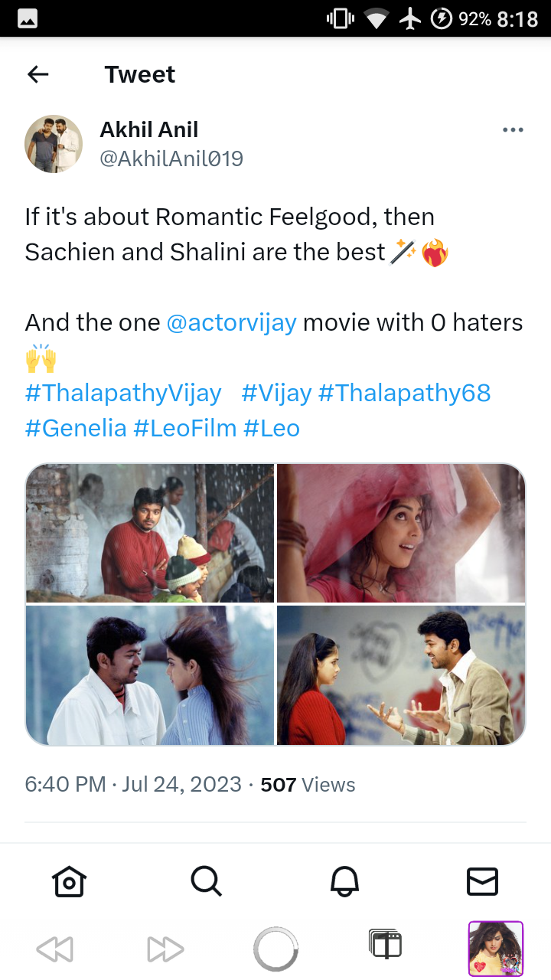Image resolution: width=551 pixels, height=980 pixels.
Task: Open the @actorvijay mention link
Action: click(x=231, y=322)
